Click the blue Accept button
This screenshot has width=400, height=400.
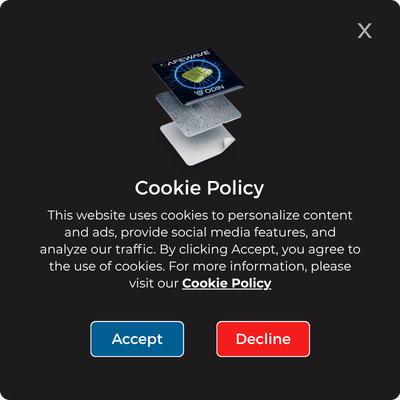(x=137, y=339)
